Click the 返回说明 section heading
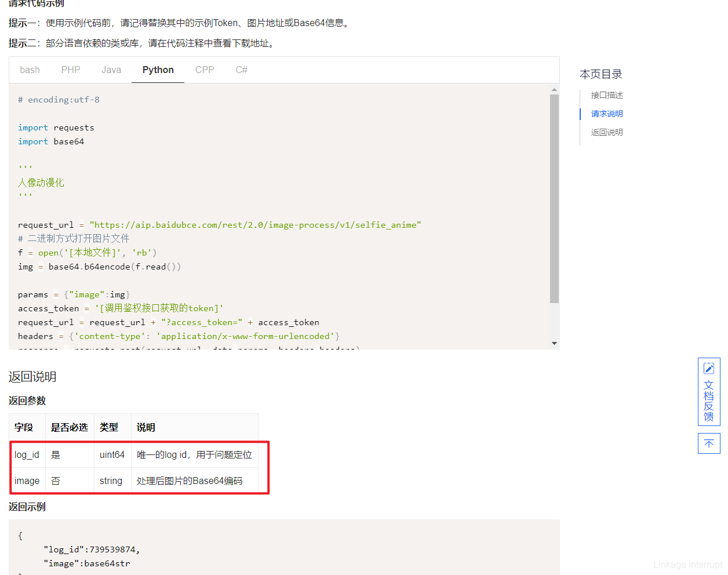The height and width of the screenshot is (575, 728). tap(32, 377)
